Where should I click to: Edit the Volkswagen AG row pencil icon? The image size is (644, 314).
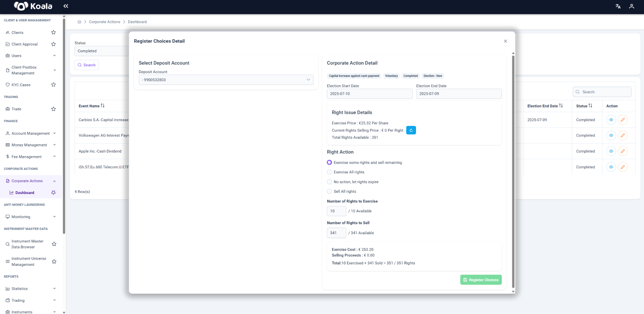click(x=623, y=136)
